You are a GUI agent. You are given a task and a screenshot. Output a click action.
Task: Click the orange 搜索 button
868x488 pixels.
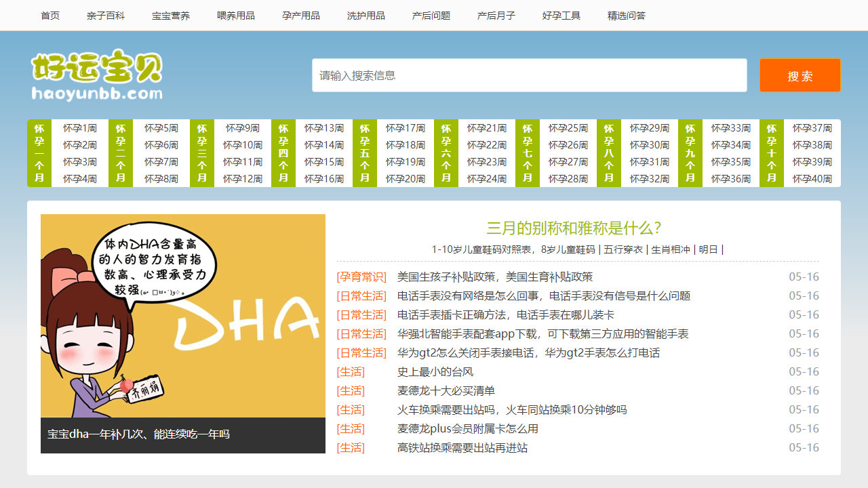click(x=800, y=75)
